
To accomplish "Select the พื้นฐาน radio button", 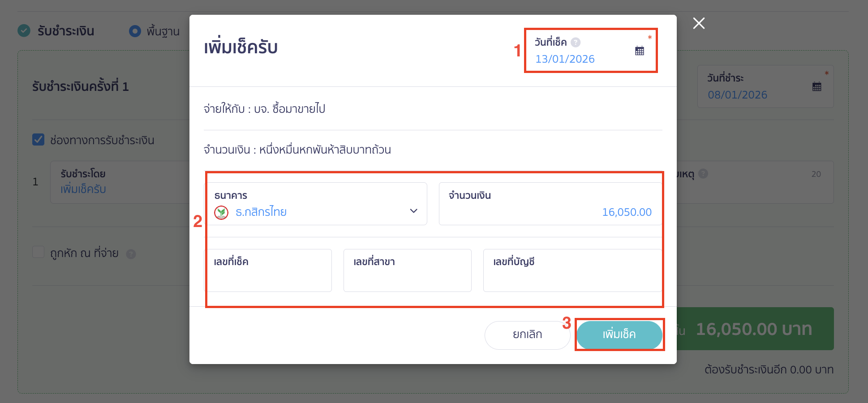I will (x=135, y=31).
